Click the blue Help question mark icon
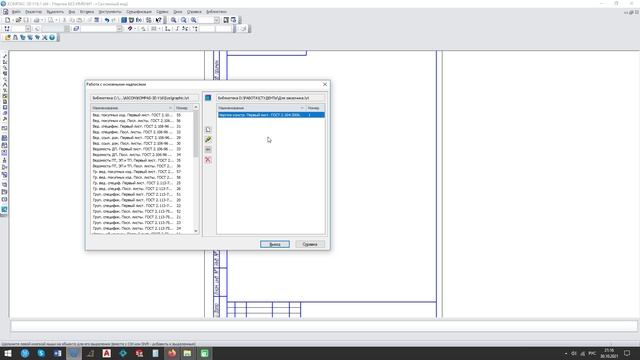 tap(52, 38)
